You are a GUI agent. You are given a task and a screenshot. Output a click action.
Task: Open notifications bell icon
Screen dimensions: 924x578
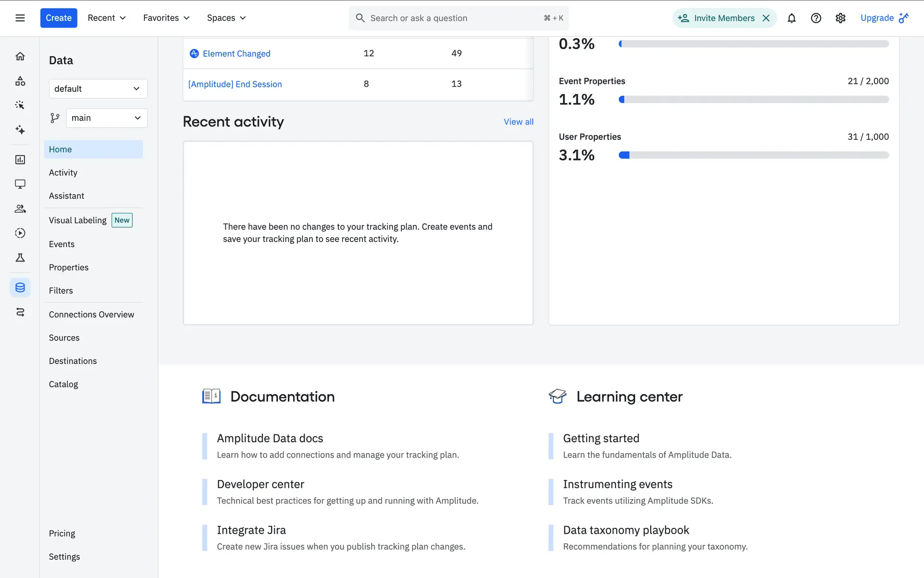pyautogui.click(x=791, y=18)
